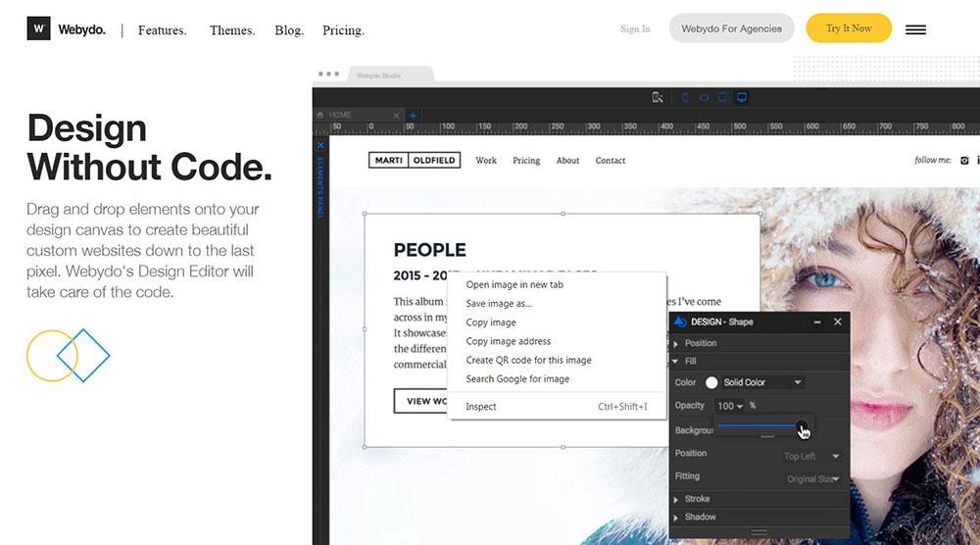Screen dimensions: 980x545
Task: Click the Try It Now button
Action: pyautogui.click(x=849, y=28)
